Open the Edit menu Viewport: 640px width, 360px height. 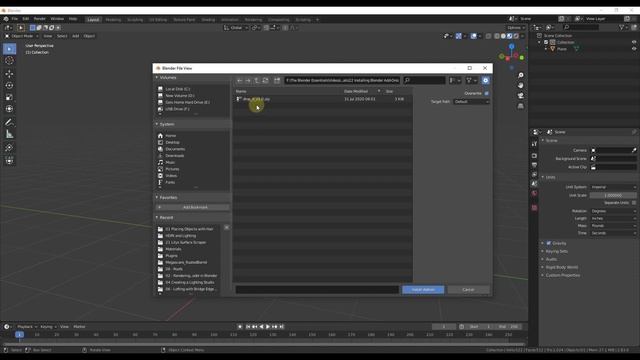[26, 19]
